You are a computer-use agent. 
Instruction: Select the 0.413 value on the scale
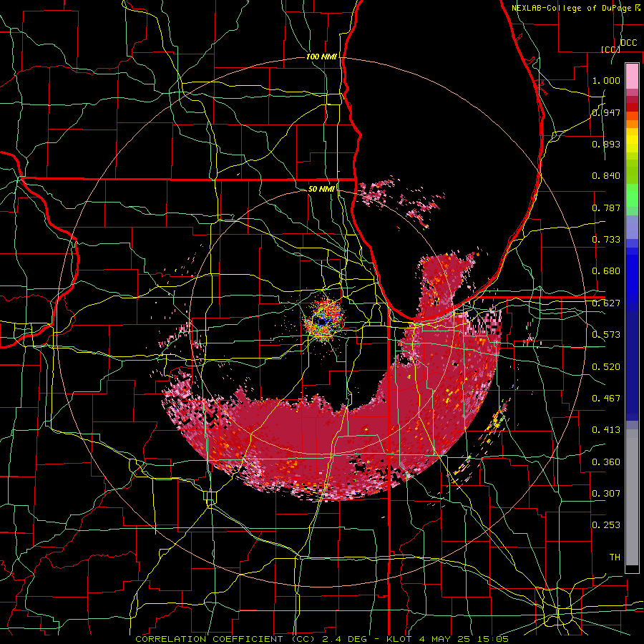tap(606, 430)
